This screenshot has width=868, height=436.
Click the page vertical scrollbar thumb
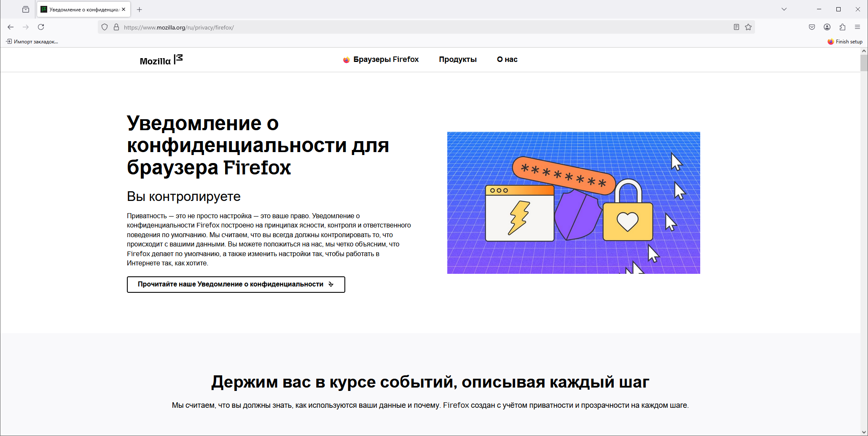tap(864, 63)
